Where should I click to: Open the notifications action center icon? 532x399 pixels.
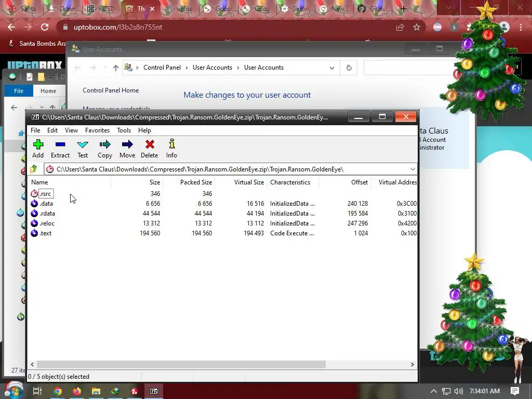[x=515, y=391]
